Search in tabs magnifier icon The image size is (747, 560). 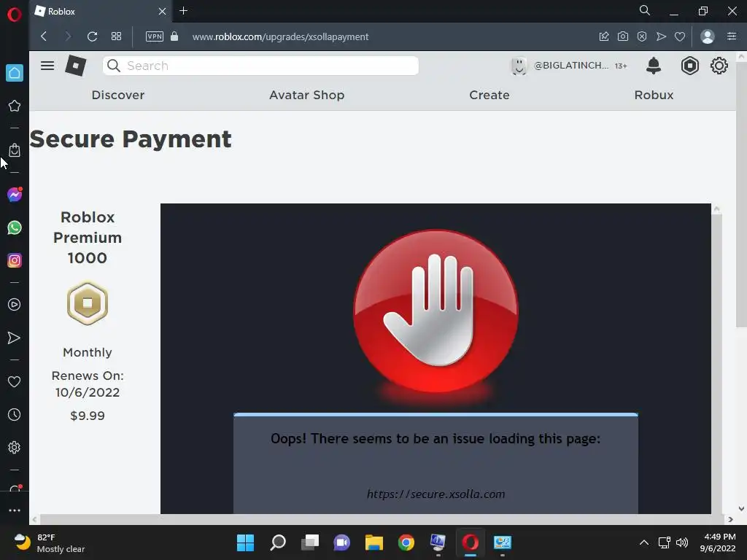(x=645, y=10)
